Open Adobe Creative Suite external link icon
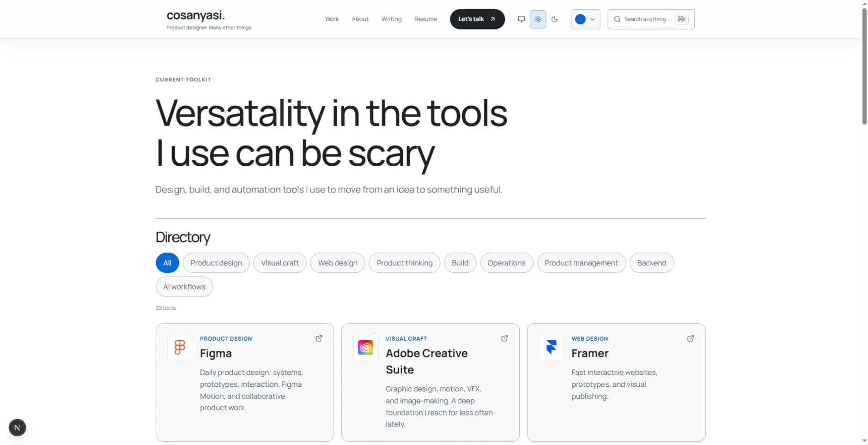The image size is (868, 445). point(504,338)
